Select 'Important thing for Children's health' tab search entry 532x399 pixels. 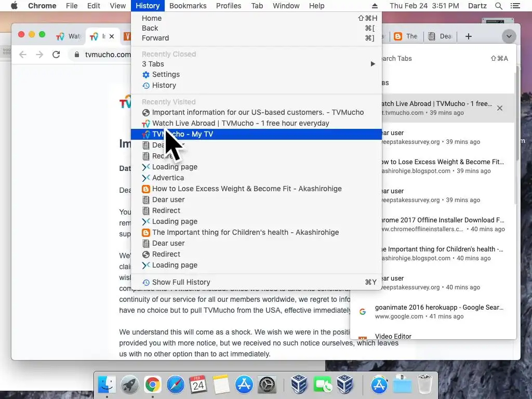coord(448,254)
